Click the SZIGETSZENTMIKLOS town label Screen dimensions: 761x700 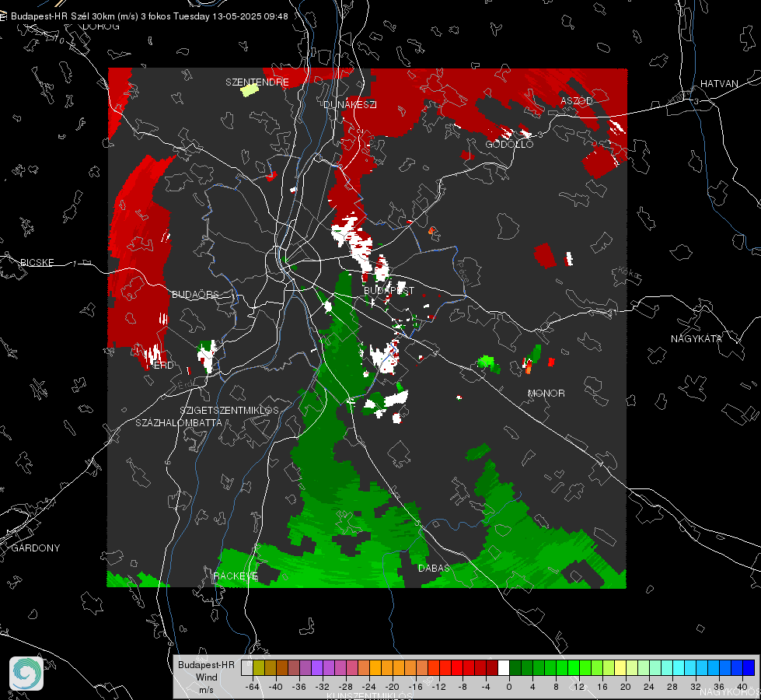pyautogui.click(x=229, y=410)
